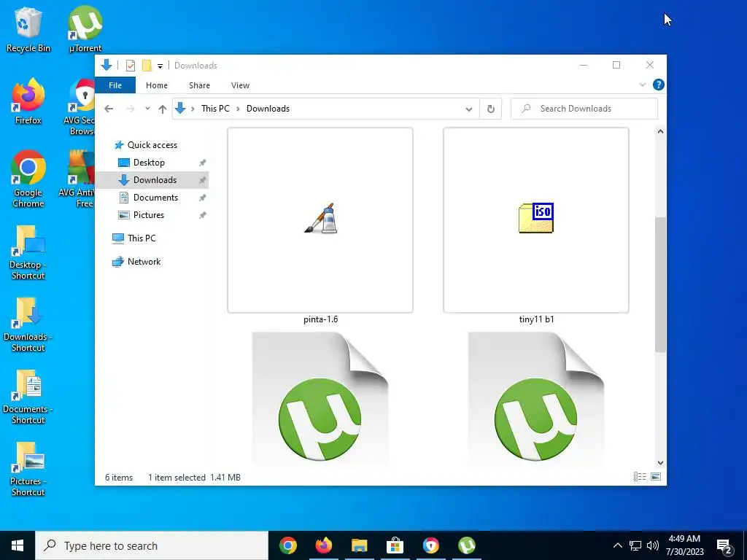Refresh the Downloads folder
The width and height of the screenshot is (747, 560).
click(491, 109)
